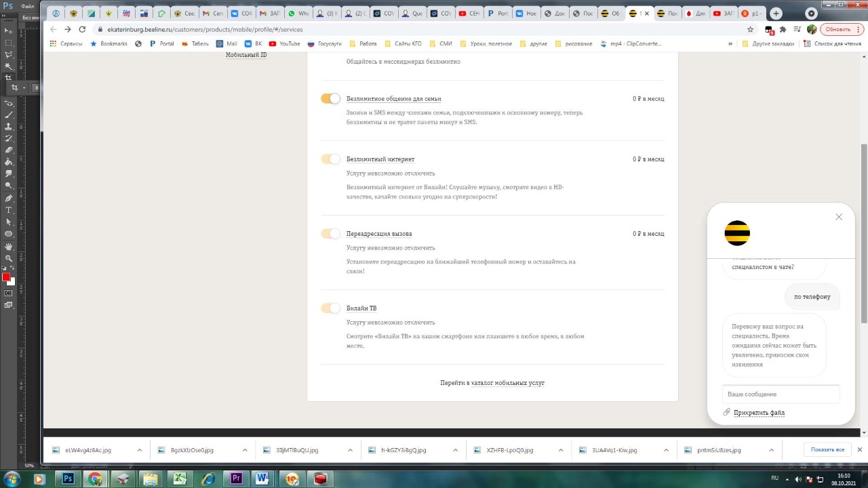Click the white background color swatch
The image size is (868, 488).
coord(12,282)
